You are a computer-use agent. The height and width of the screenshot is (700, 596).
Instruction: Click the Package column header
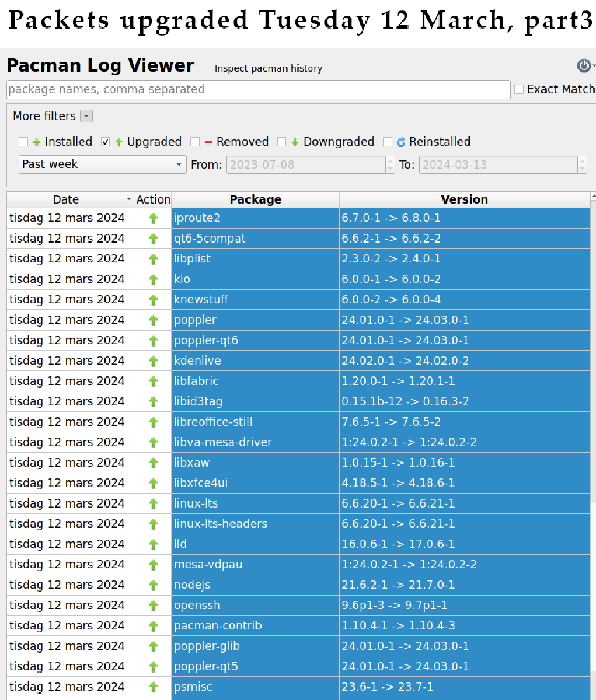pos(255,199)
